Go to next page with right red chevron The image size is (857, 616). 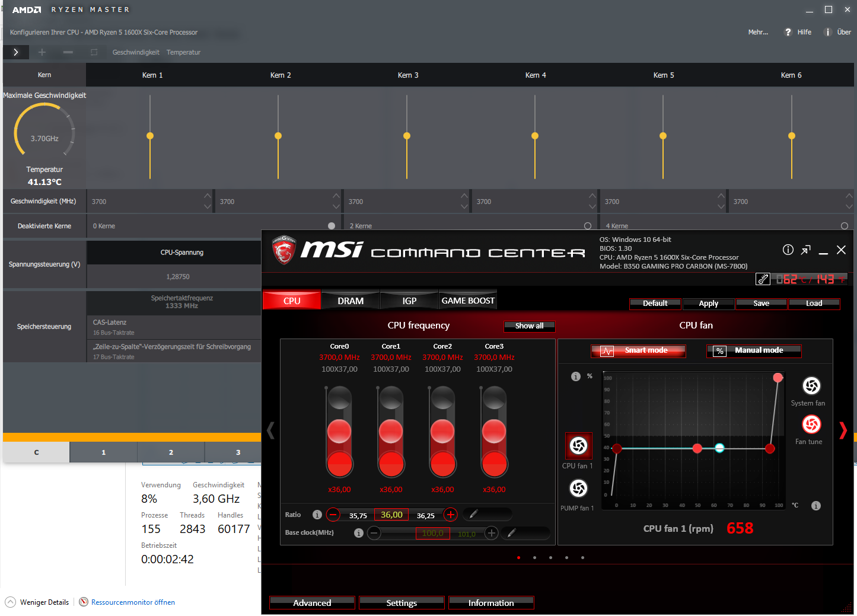[x=843, y=430]
